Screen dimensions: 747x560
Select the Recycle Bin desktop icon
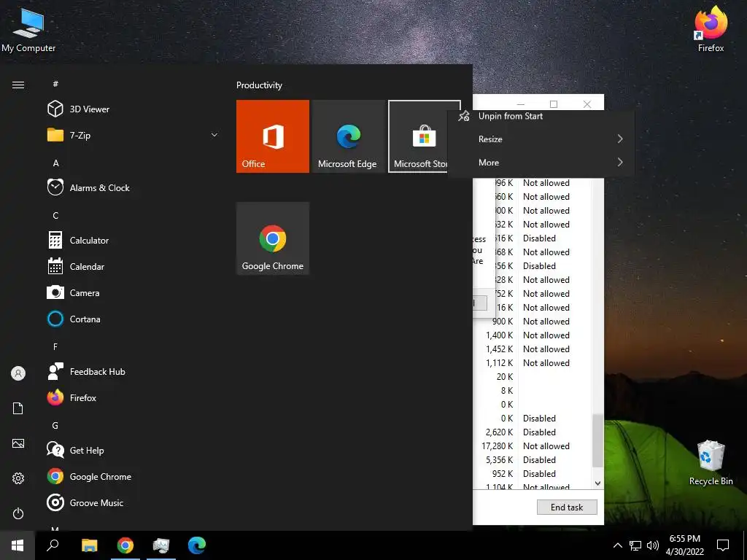(711, 462)
